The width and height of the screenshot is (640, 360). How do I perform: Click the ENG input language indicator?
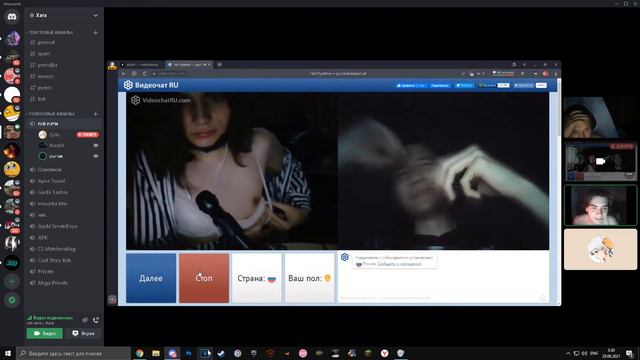594,353
